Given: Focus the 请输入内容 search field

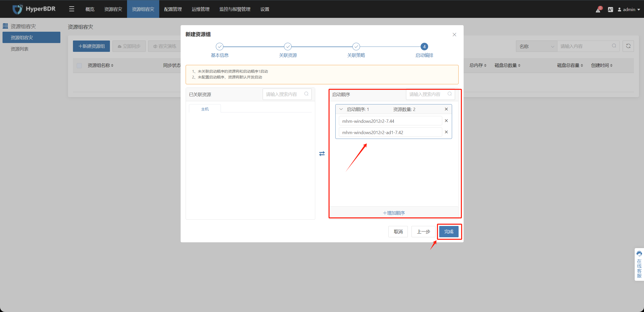Looking at the screenshot, I should click(x=588, y=46).
